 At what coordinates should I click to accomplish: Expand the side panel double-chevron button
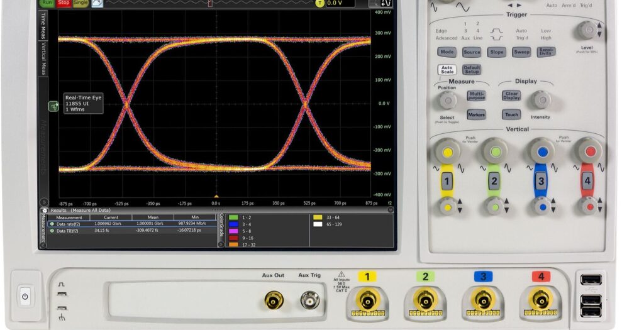tap(43, 202)
